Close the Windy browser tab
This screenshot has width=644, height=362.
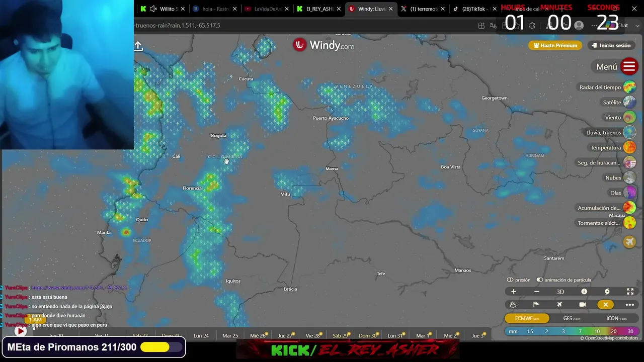(390, 9)
